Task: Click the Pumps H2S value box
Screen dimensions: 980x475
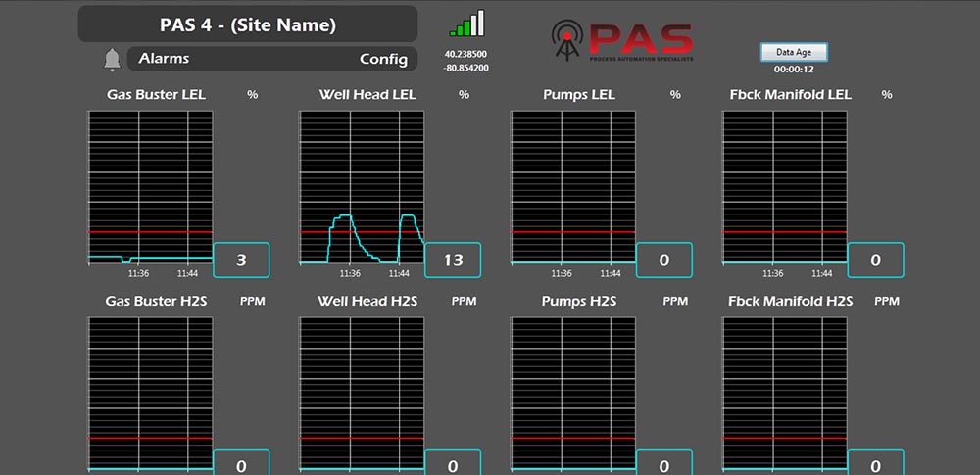Action: [x=663, y=462]
